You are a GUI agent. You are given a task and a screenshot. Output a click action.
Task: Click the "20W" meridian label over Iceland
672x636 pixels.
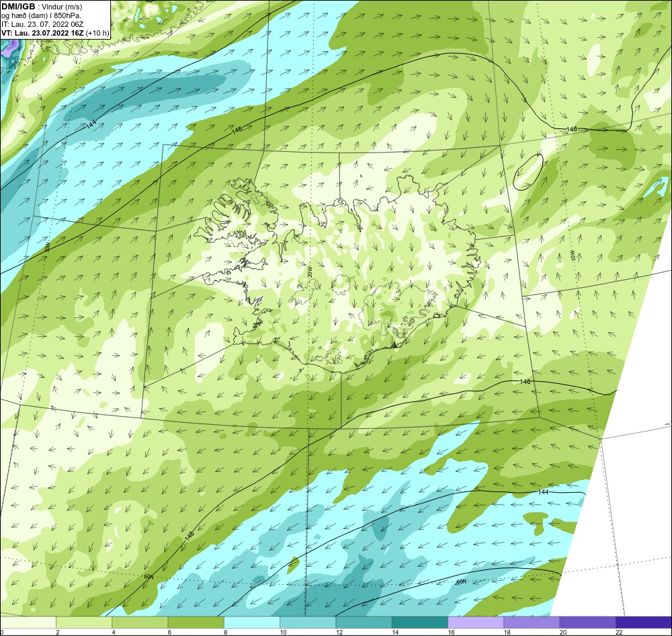click(x=309, y=272)
